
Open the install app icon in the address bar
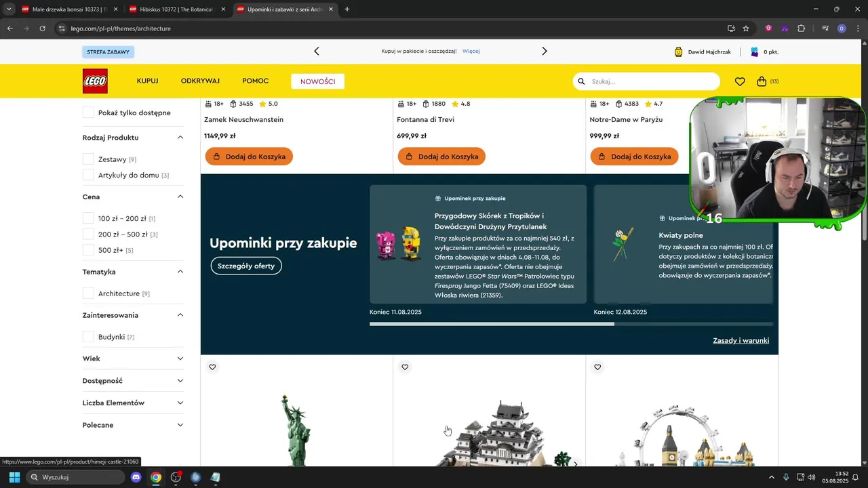coord(731,28)
